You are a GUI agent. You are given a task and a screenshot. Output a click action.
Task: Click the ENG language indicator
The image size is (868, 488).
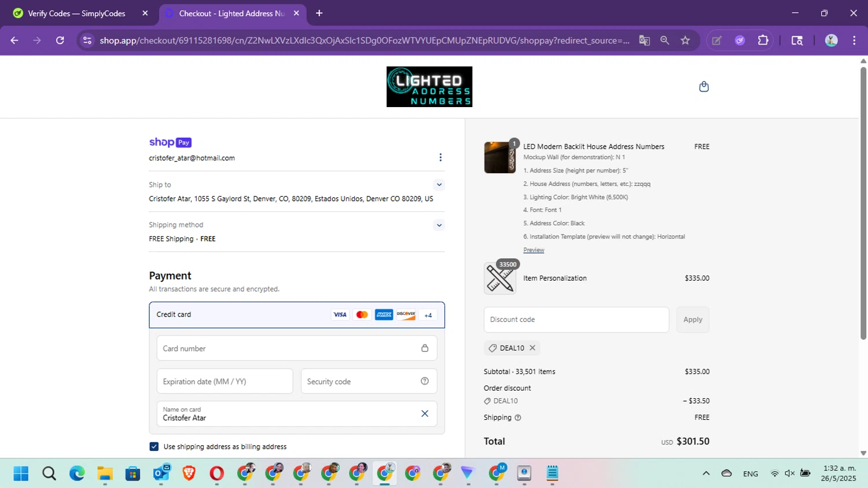click(751, 474)
